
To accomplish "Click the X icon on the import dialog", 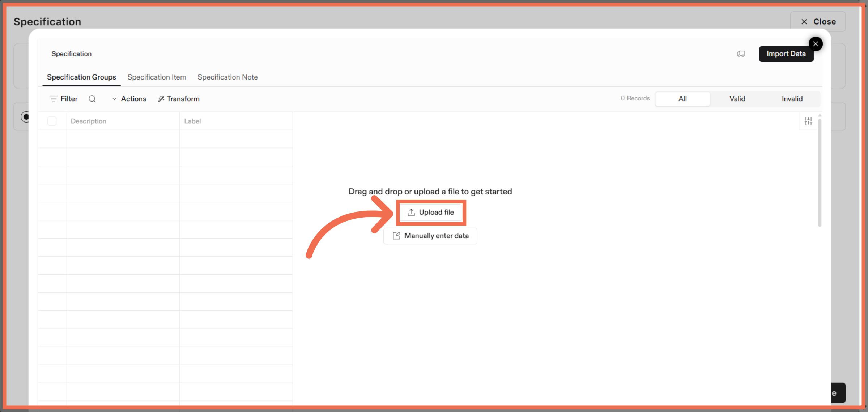I will pos(816,44).
